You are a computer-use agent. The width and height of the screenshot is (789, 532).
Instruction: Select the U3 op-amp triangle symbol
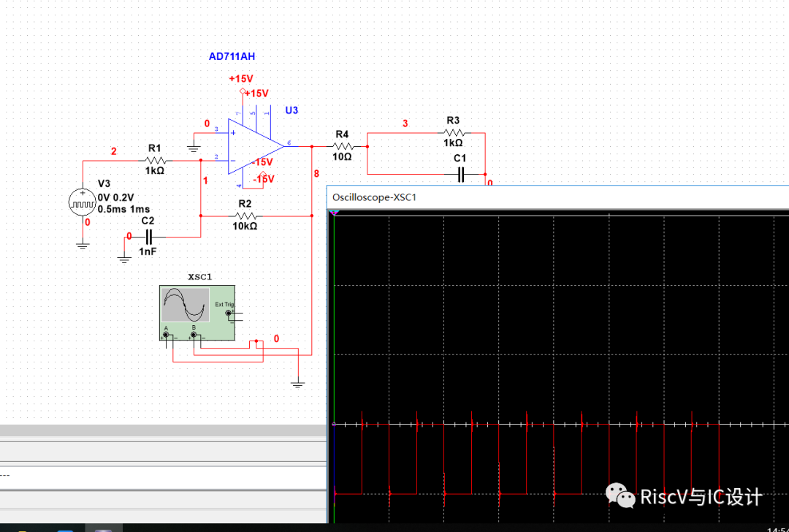(252, 146)
